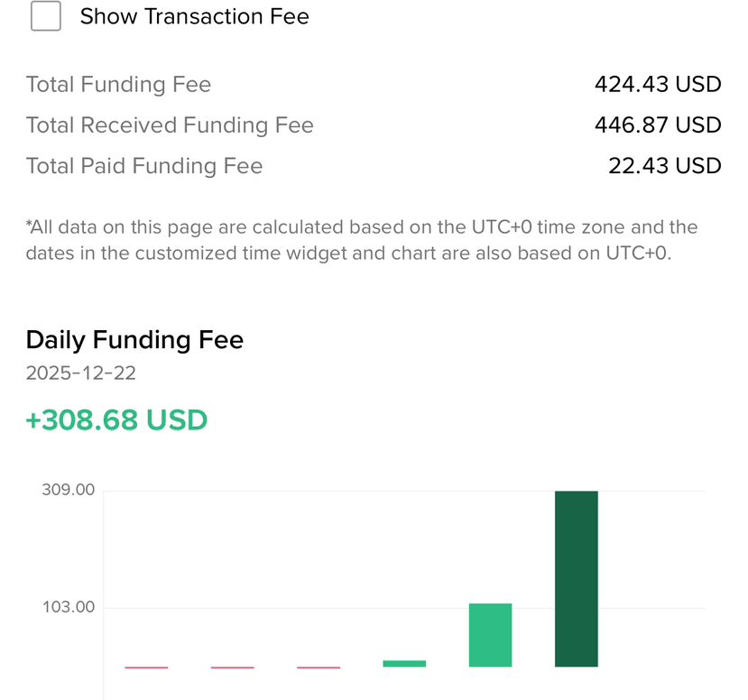Enable the Show Transaction Fee checkbox
The width and height of the screenshot is (748, 700).
click(46, 15)
